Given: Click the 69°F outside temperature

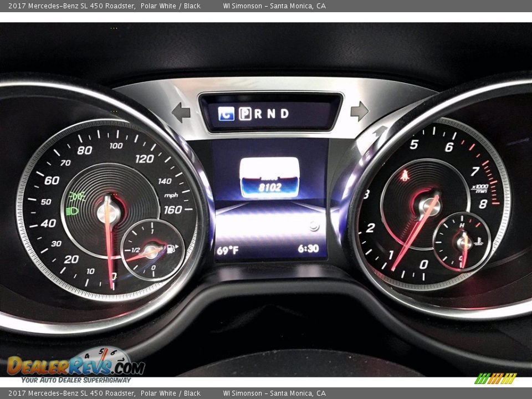Looking at the screenshot, I should coord(228,250).
